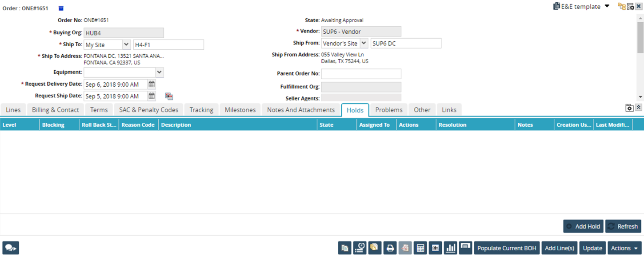Click the Refresh button
644x257 pixels.
point(623,226)
